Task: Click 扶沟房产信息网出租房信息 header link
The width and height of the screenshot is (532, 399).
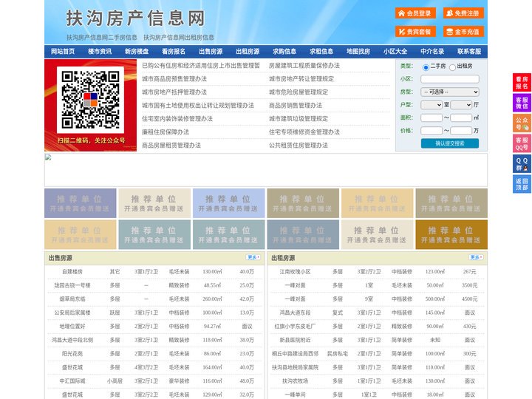Action: click(179, 38)
